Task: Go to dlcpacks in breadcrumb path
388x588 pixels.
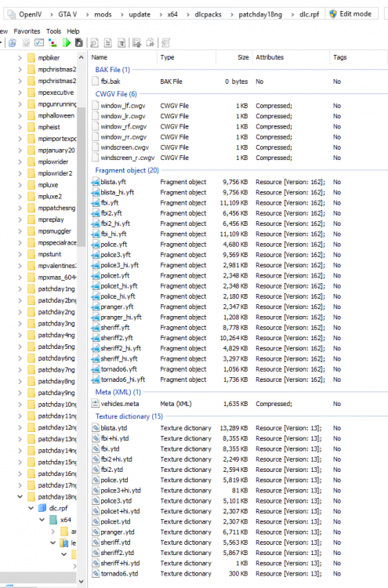Action: (x=208, y=14)
